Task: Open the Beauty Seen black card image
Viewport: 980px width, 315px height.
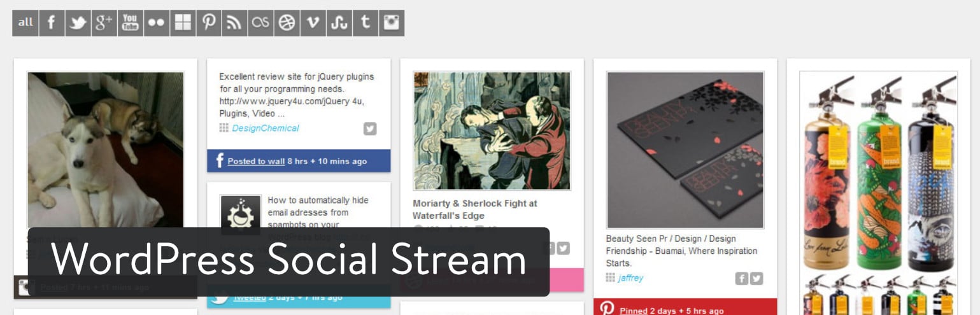Action: click(685, 150)
